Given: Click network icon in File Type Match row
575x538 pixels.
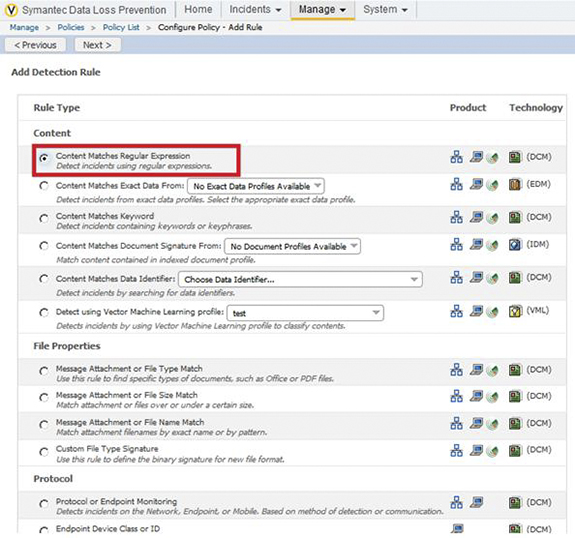Looking at the screenshot, I should coord(456,370).
